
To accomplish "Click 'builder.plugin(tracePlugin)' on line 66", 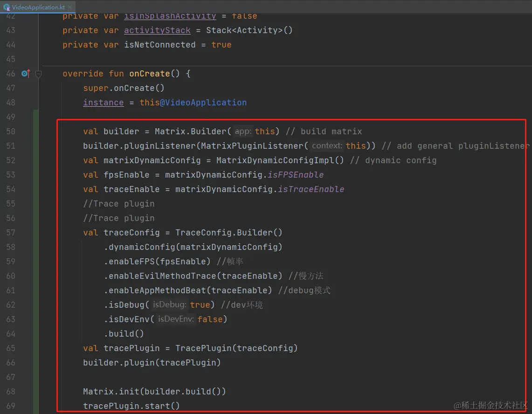I will [152, 363].
